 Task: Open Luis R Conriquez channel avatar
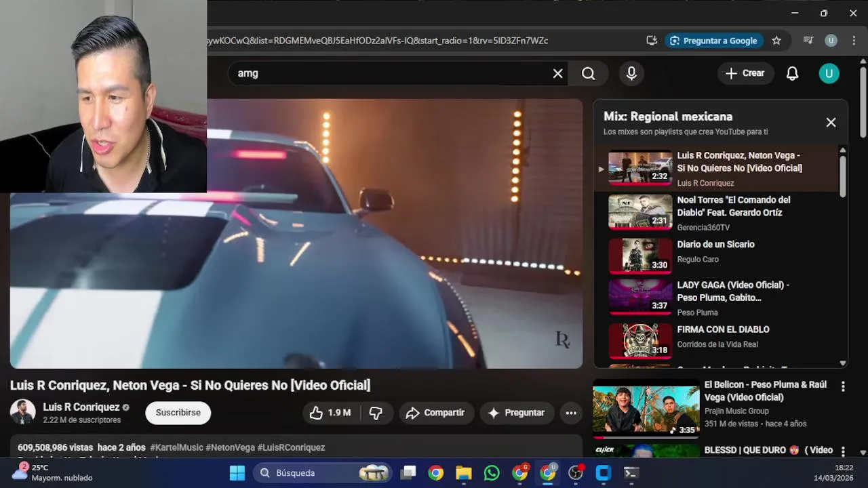22,412
